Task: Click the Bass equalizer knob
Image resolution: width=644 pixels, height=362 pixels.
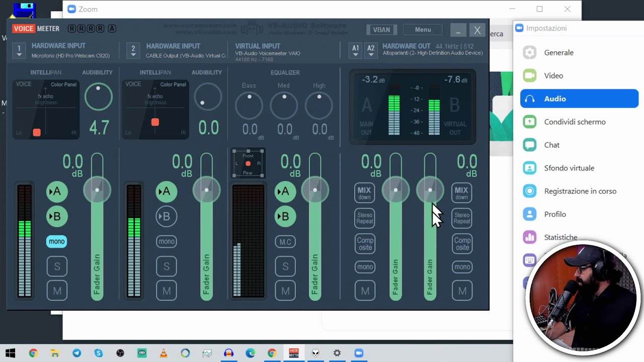Action: tap(249, 105)
